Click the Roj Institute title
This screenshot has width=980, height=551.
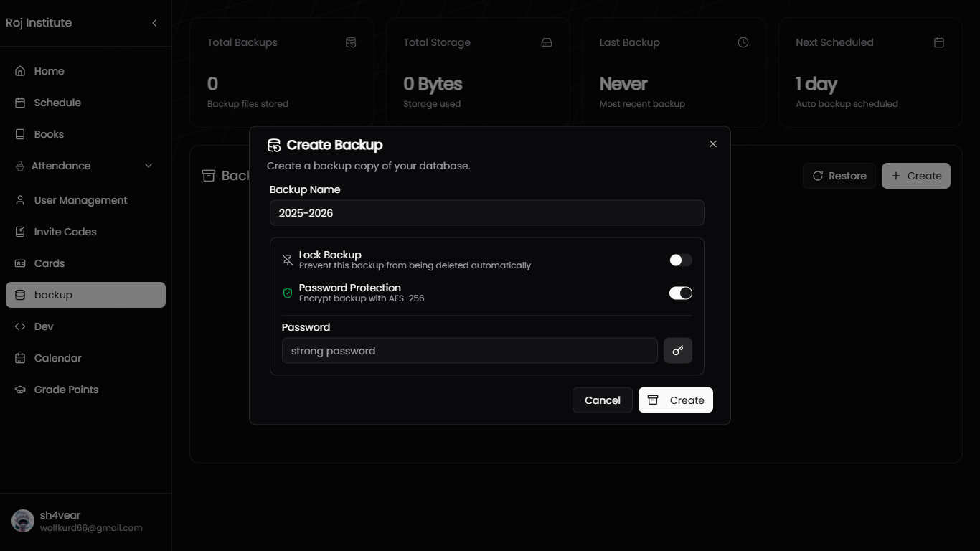click(x=39, y=23)
